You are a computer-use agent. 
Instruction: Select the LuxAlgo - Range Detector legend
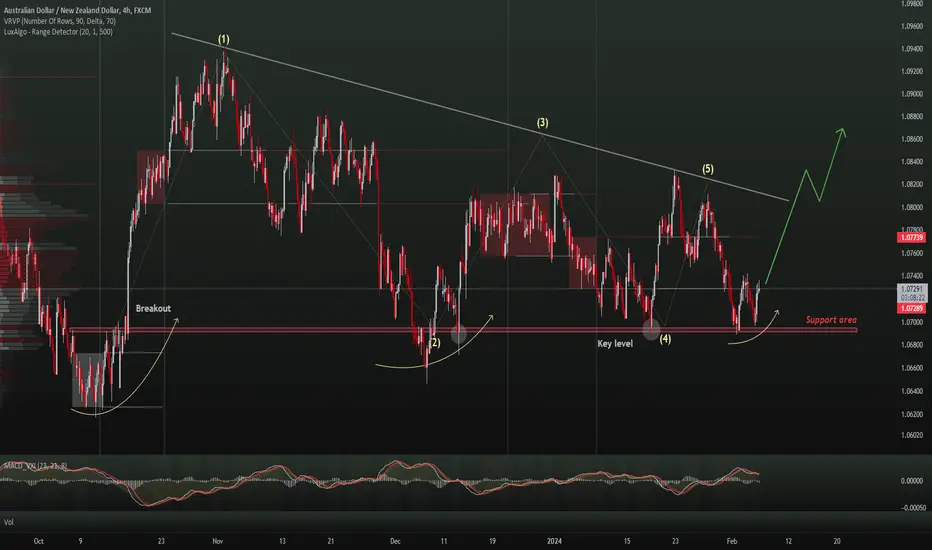coord(58,32)
